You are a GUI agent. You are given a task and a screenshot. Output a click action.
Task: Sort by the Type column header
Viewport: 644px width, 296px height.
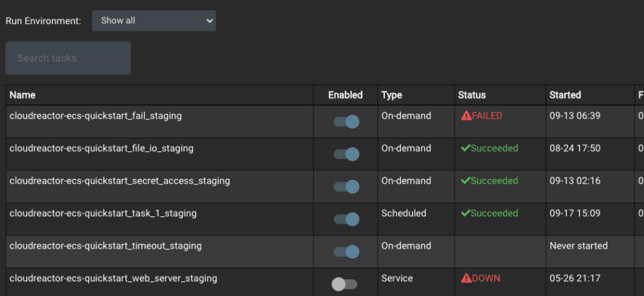coord(392,95)
